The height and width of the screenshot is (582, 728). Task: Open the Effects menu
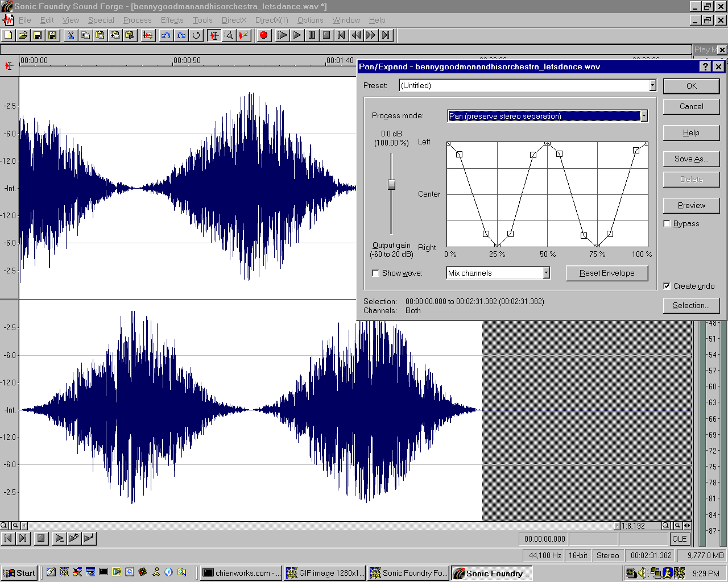coord(172,20)
